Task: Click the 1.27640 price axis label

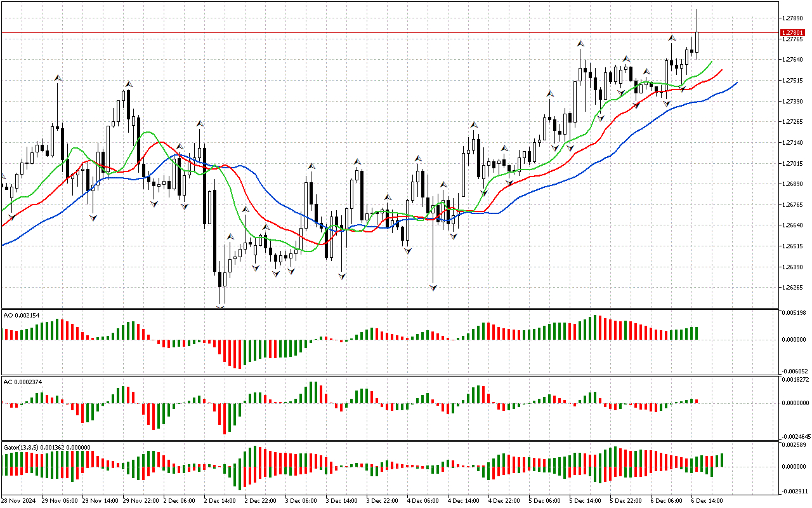Action: tap(793, 60)
